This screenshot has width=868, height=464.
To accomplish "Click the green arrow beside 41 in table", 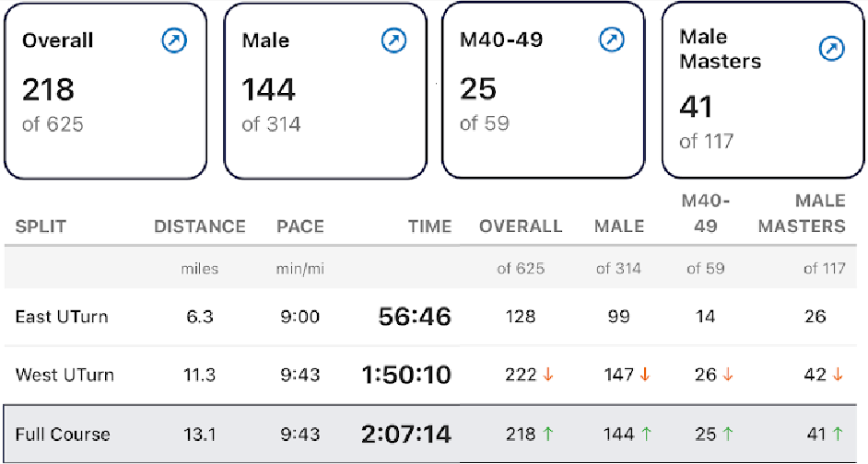I will point(838,433).
